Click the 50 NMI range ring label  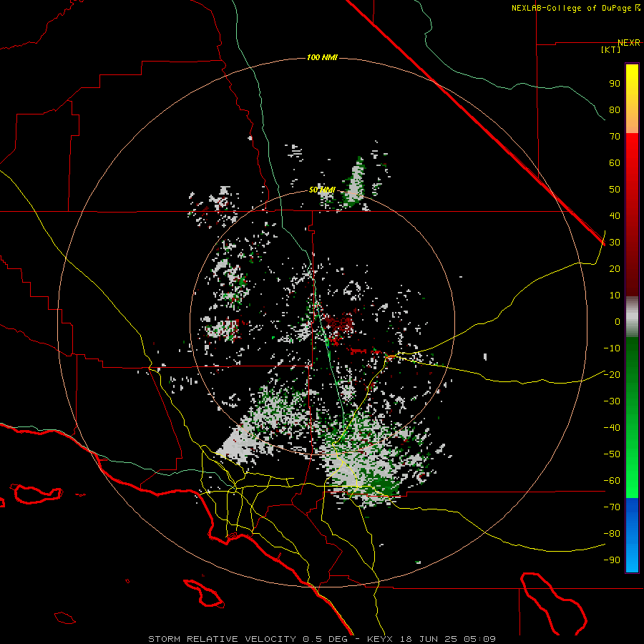[x=322, y=190]
